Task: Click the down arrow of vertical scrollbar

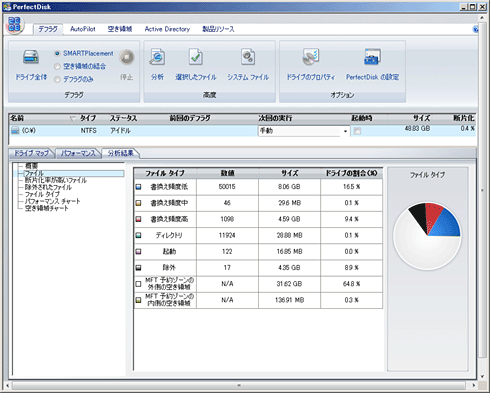Action: (482, 376)
